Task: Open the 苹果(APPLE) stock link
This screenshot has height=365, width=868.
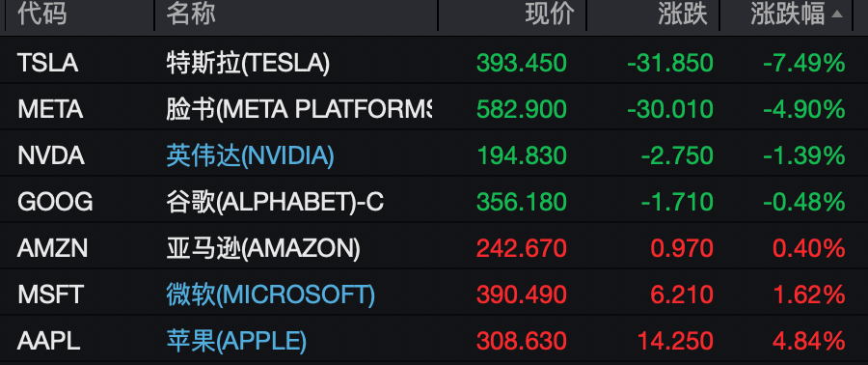Action: coord(236,341)
